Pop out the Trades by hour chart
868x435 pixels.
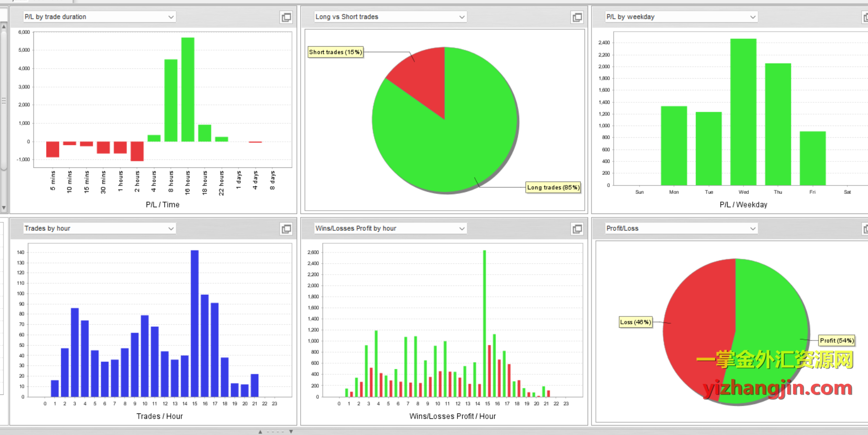(x=286, y=229)
